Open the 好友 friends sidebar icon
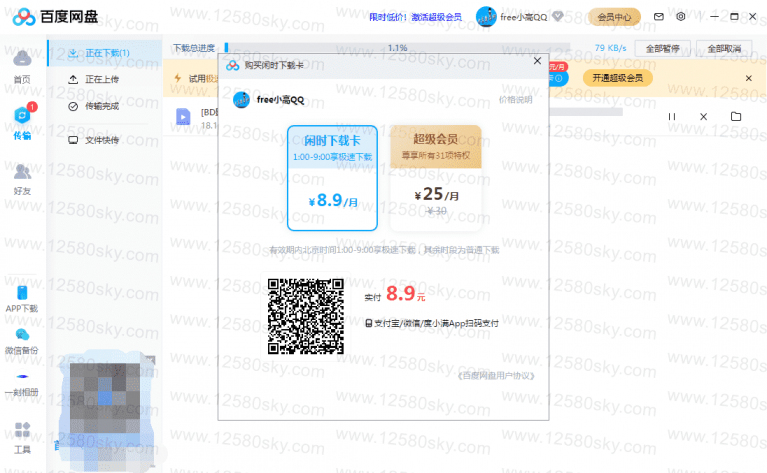 point(22,179)
